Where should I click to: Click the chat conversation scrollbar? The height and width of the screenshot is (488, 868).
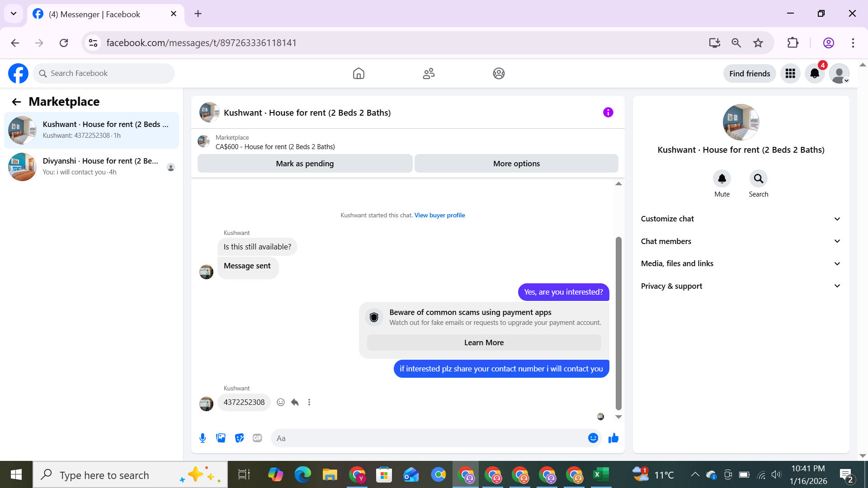coord(618,323)
